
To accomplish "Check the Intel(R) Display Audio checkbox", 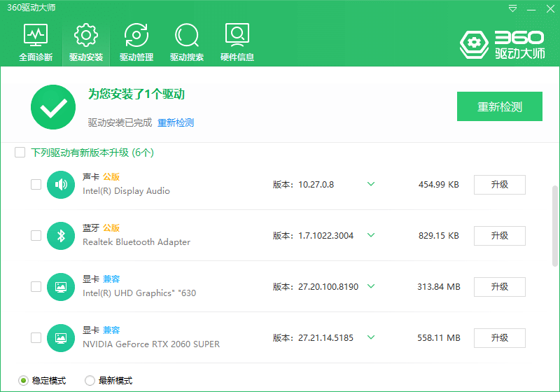I will (36, 185).
